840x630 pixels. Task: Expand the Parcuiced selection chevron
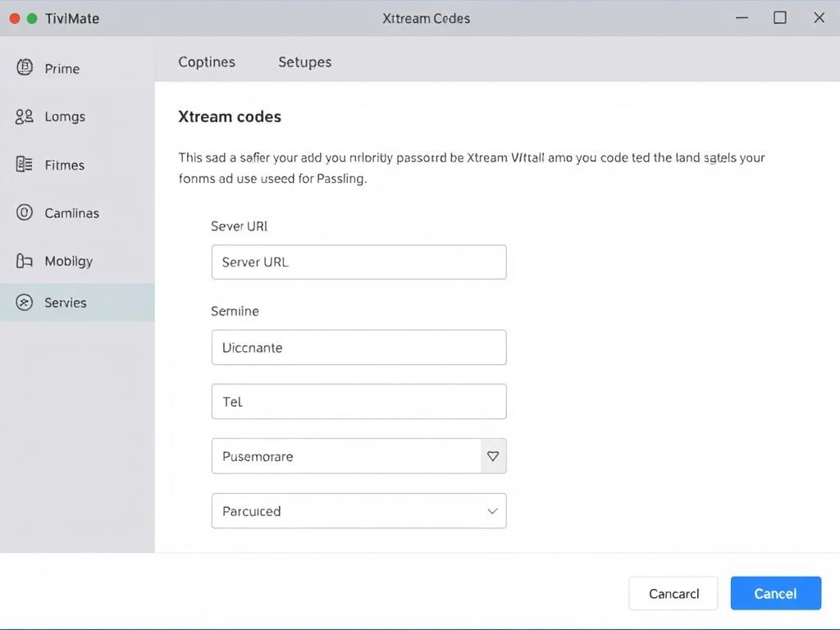[x=491, y=510]
